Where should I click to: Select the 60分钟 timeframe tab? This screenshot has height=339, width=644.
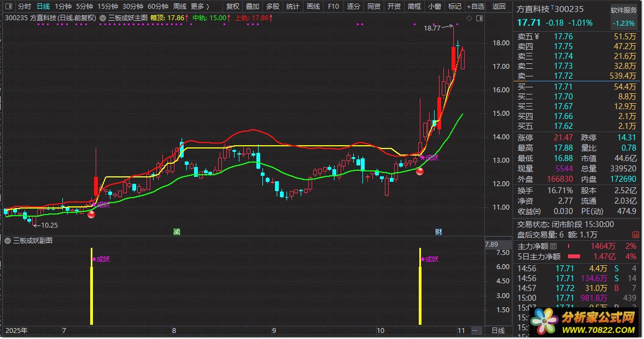(158, 7)
